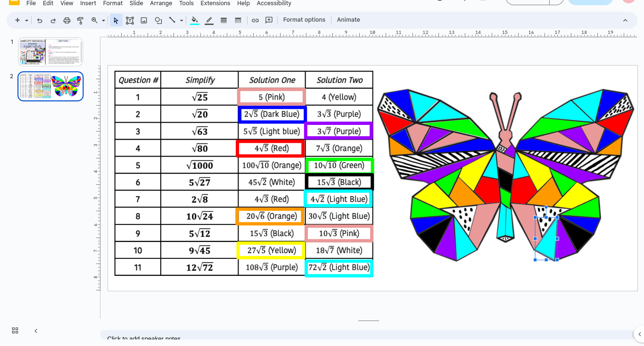Image resolution: width=644 pixels, height=346 pixels.
Task: Collapse the toolbar with chevron up
Action: [625, 20]
